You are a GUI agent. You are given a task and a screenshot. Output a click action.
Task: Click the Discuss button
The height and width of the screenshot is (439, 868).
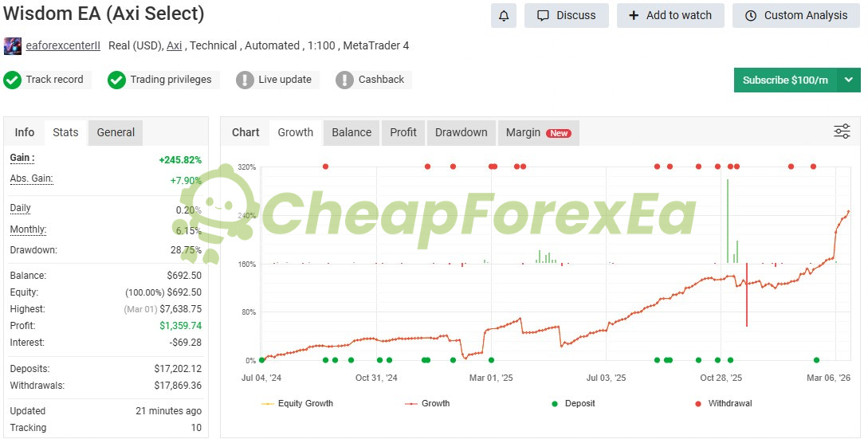pyautogui.click(x=566, y=15)
